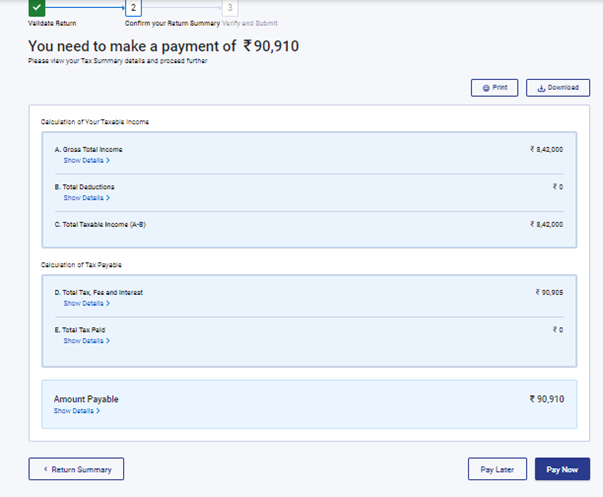Viewport: 603px width, 497px height.
Task: Click the back chevron on Return Summary
Action: coord(45,468)
